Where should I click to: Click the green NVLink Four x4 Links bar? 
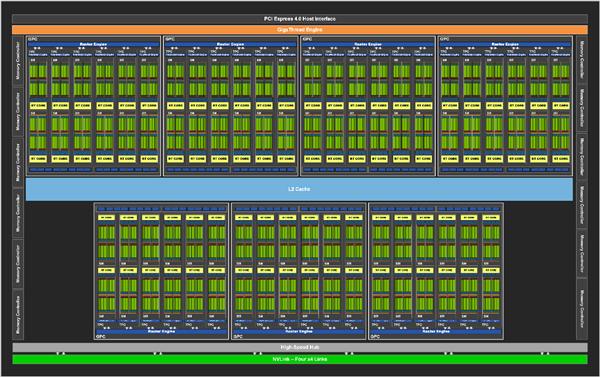tap(300, 359)
